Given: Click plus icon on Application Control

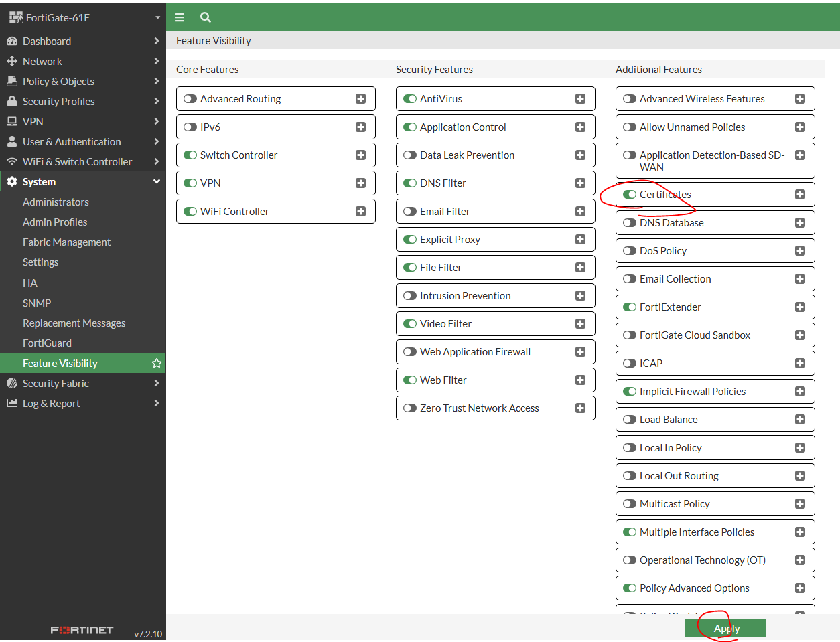Looking at the screenshot, I should pyautogui.click(x=580, y=127).
